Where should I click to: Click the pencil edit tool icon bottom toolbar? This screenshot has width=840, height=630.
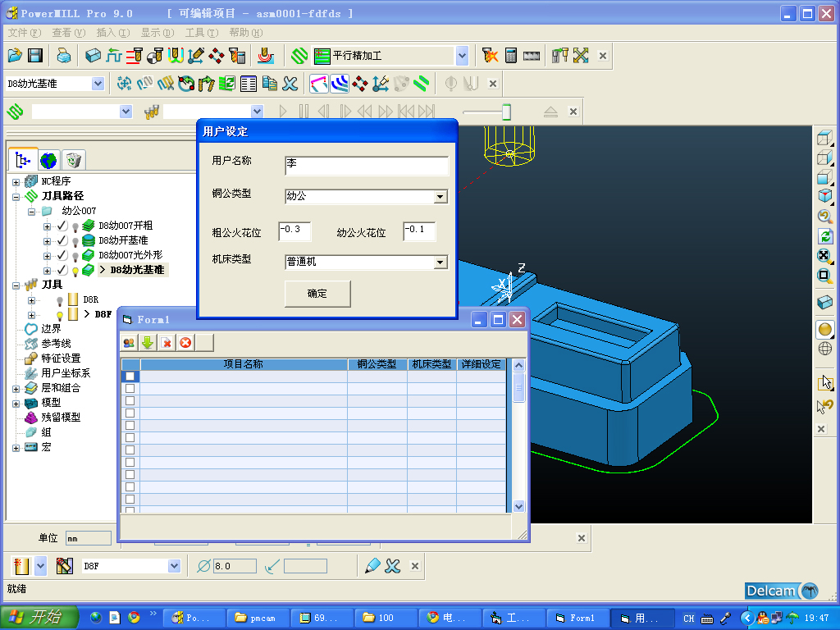point(372,566)
